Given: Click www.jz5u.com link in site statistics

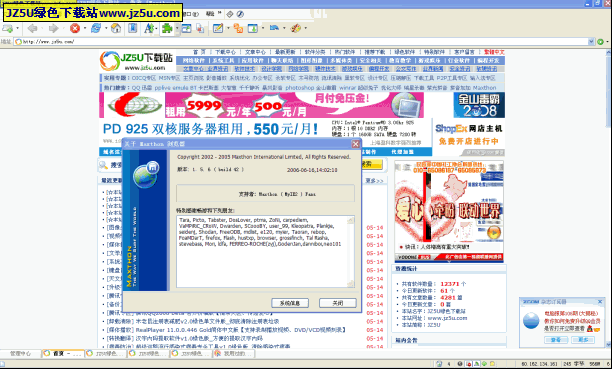Looking at the screenshot, I should click(447, 318).
